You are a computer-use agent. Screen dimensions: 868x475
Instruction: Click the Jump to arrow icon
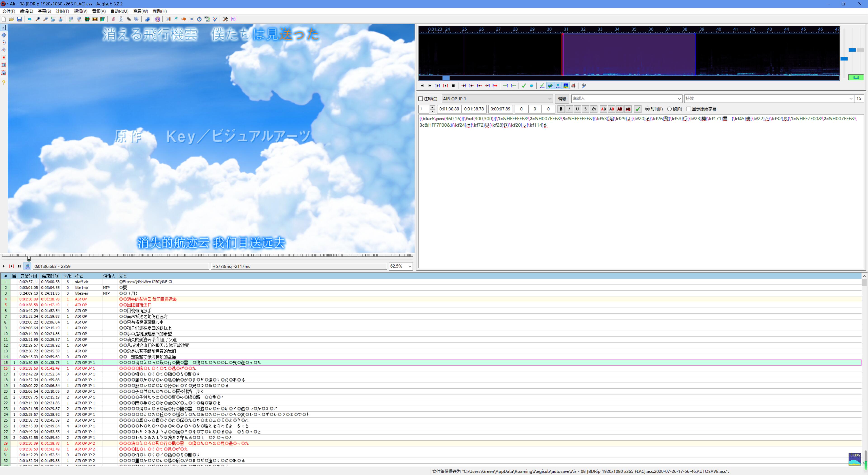30,19
